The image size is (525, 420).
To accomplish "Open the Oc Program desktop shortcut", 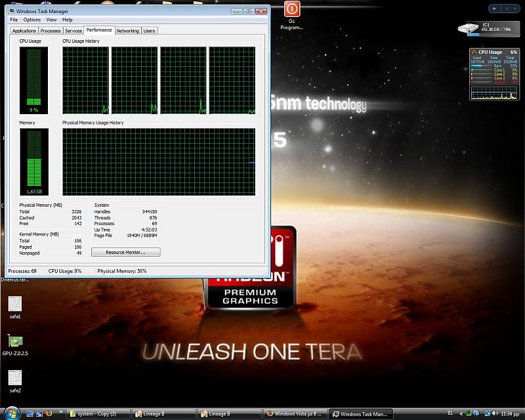I will 291,15.
